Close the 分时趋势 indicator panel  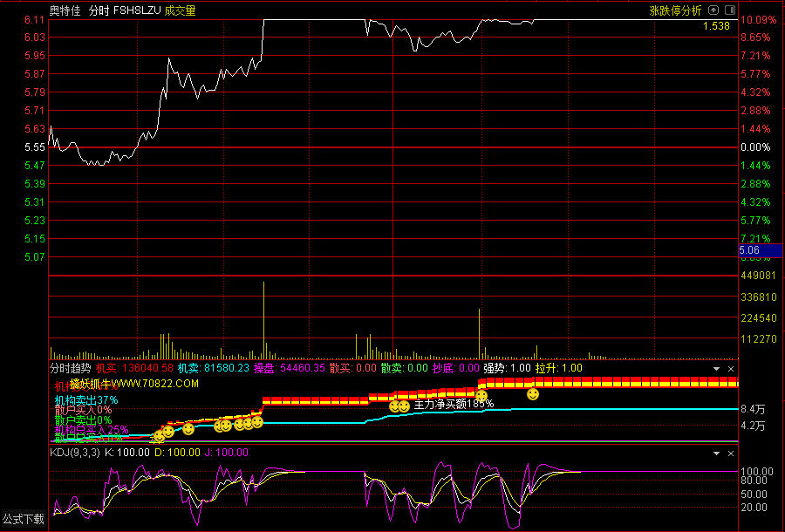click(730, 369)
